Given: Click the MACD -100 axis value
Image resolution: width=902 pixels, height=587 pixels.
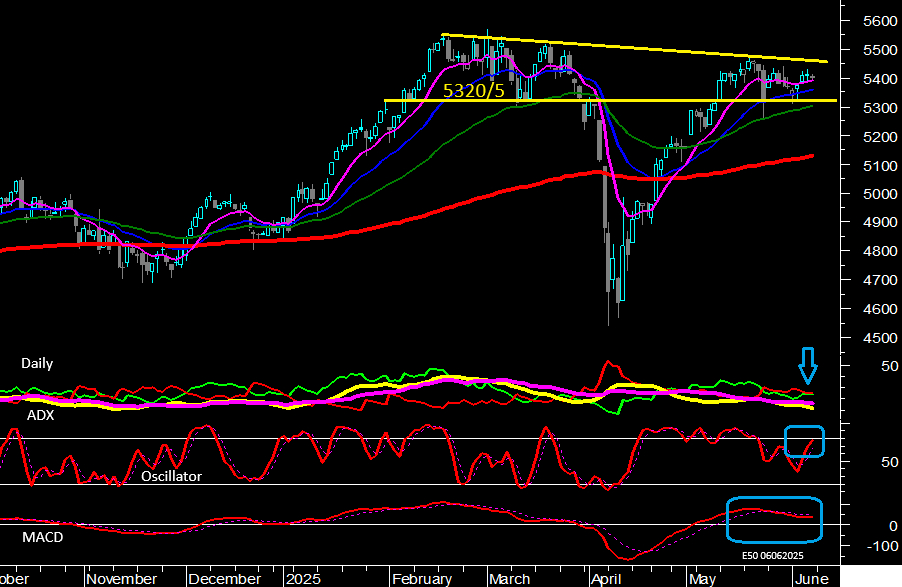Looking at the screenshot, I should (882, 546).
